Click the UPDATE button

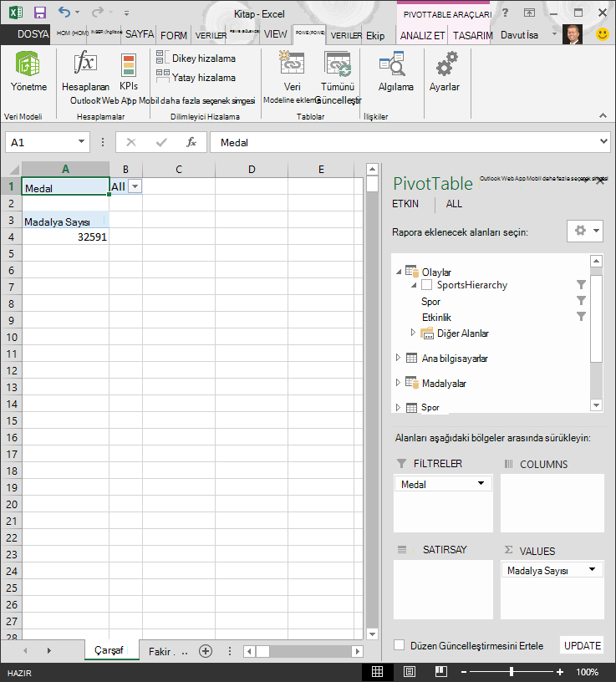pos(582,645)
